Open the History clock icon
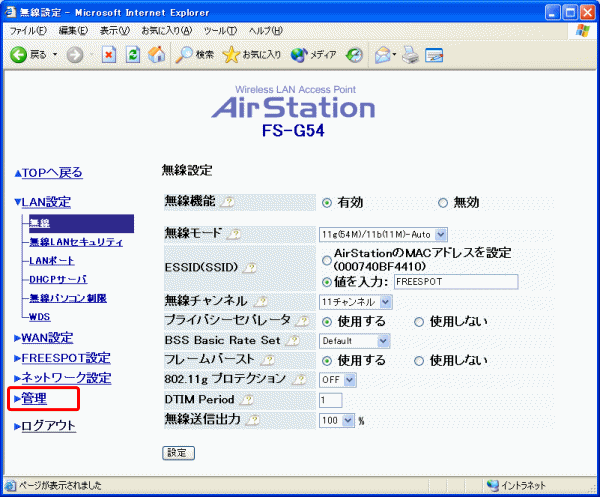 coord(354,55)
